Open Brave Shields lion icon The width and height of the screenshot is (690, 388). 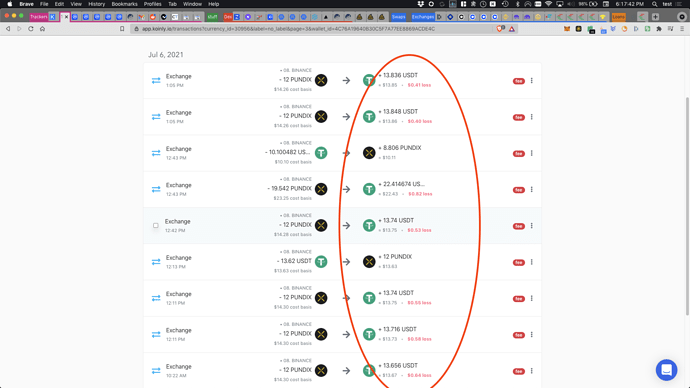click(500, 29)
